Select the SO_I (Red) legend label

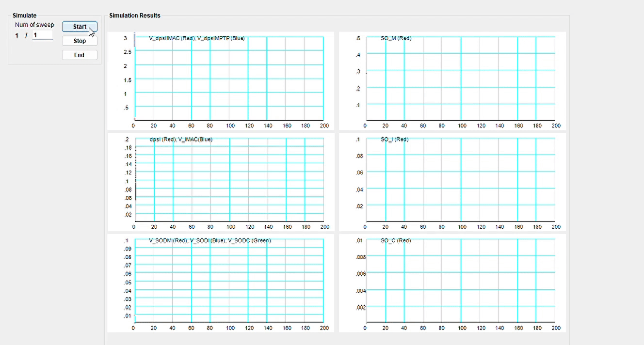pos(394,140)
